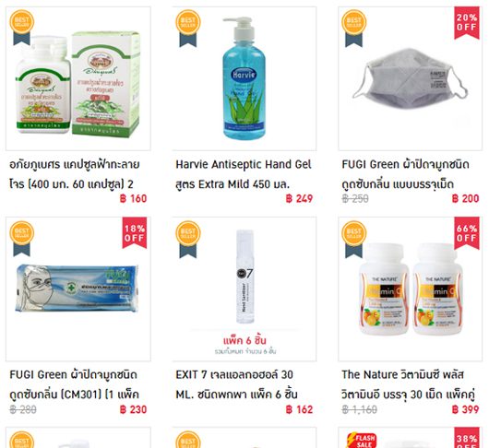Open The Nature Vitamin C bottles image
Viewport: 489px width, 448px height.
click(x=411, y=289)
